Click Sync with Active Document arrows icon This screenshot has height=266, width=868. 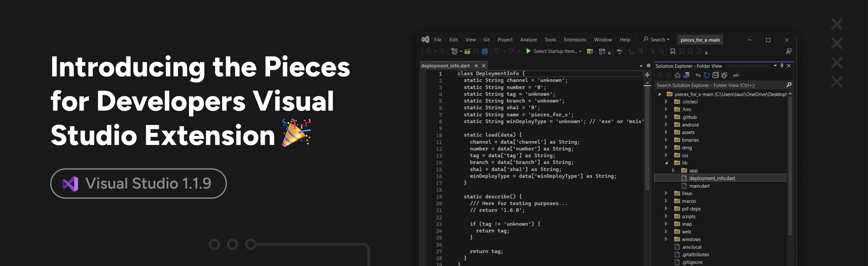(698, 75)
